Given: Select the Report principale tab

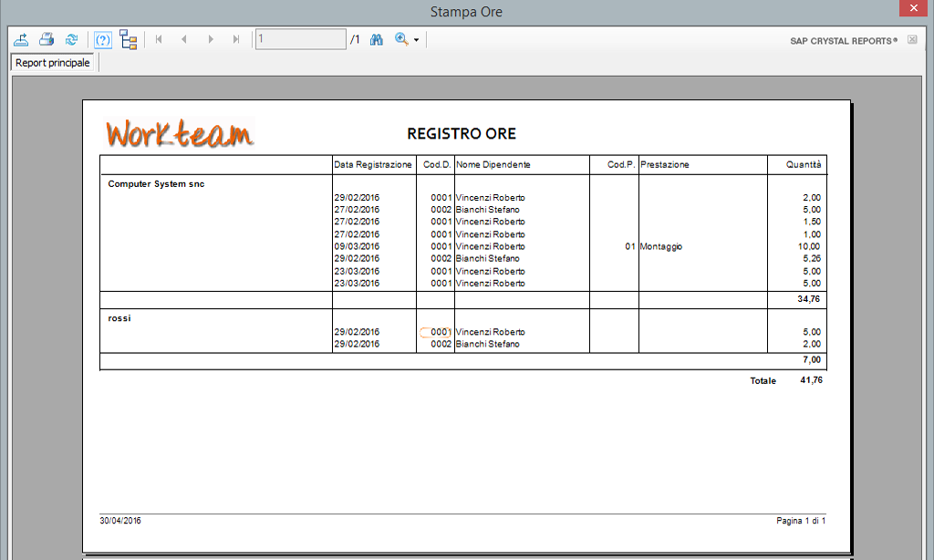Looking at the screenshot, I should [52, 63].
